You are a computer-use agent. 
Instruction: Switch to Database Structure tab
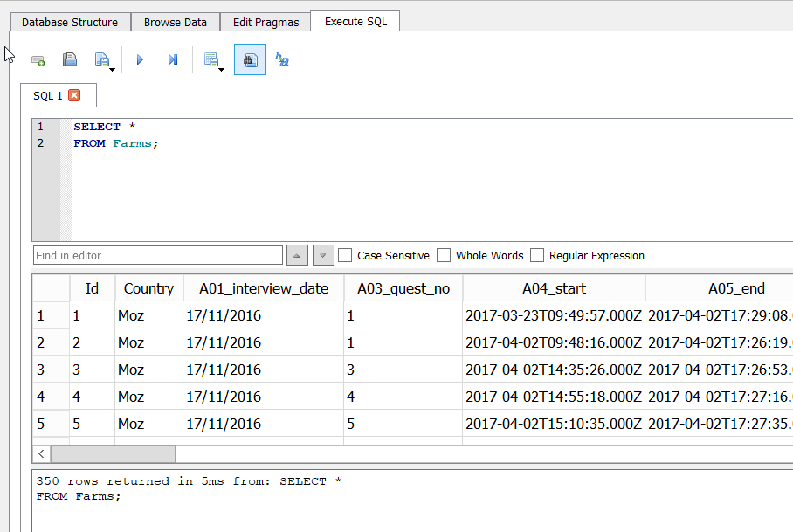pos(70,22)
